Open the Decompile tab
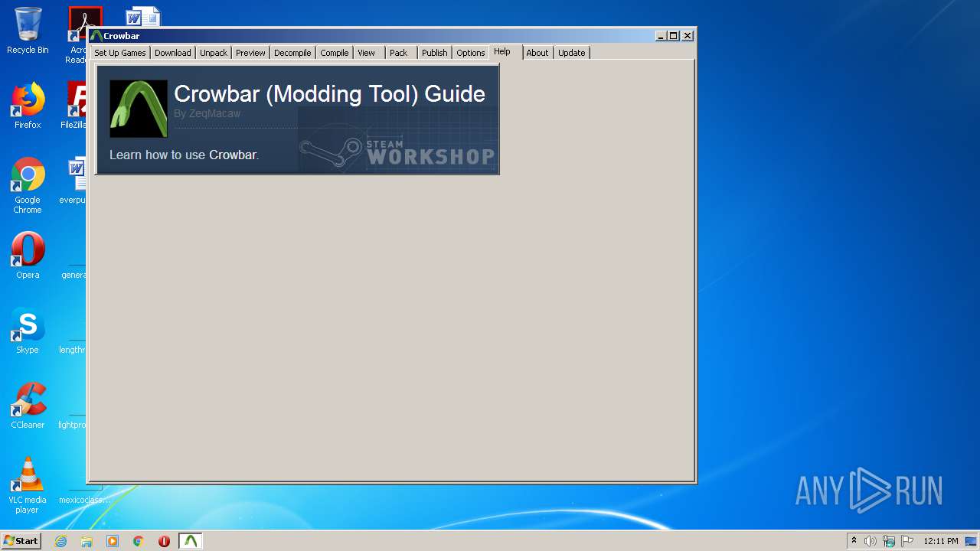Image resolution: width=980 pixels, height=551 pixels. click(292, 53)
